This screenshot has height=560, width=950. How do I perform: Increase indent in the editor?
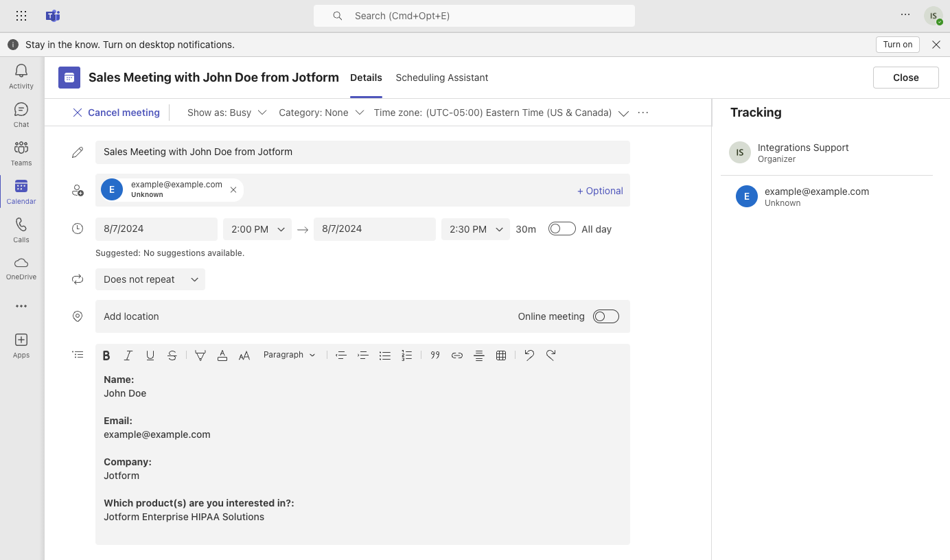pos(363,355)
